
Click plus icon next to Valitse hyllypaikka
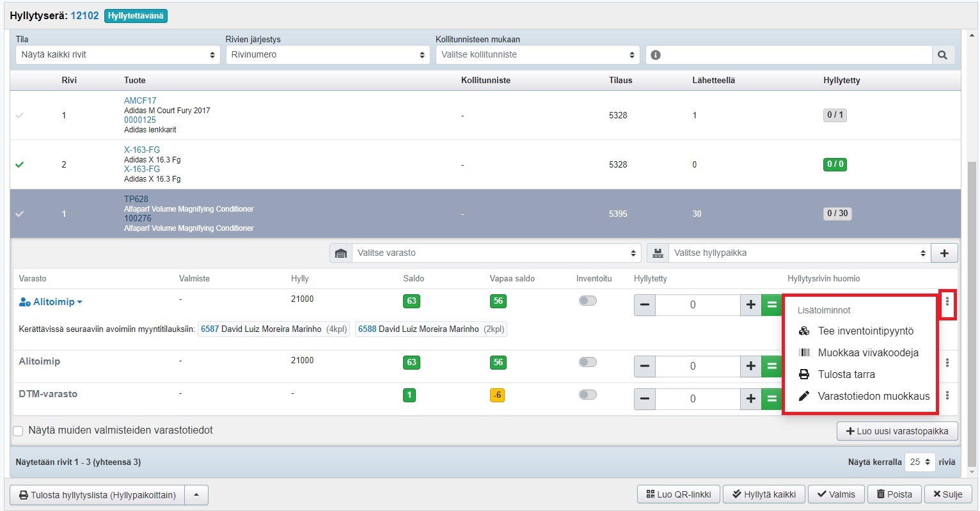(944, 253)
